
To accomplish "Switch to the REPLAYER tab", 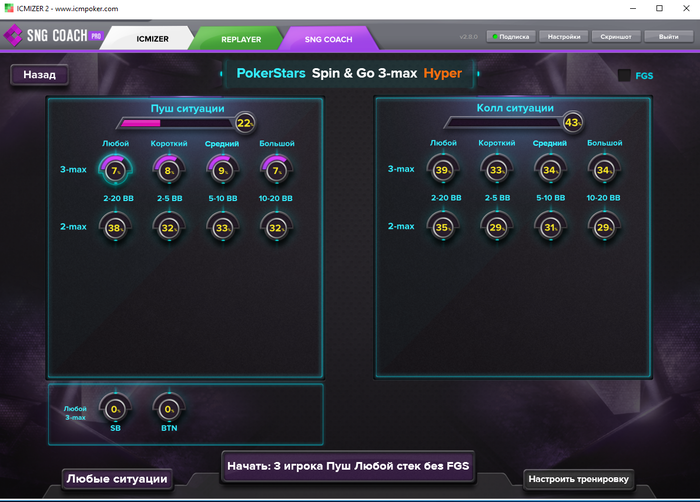I will (x=241, y=39).
